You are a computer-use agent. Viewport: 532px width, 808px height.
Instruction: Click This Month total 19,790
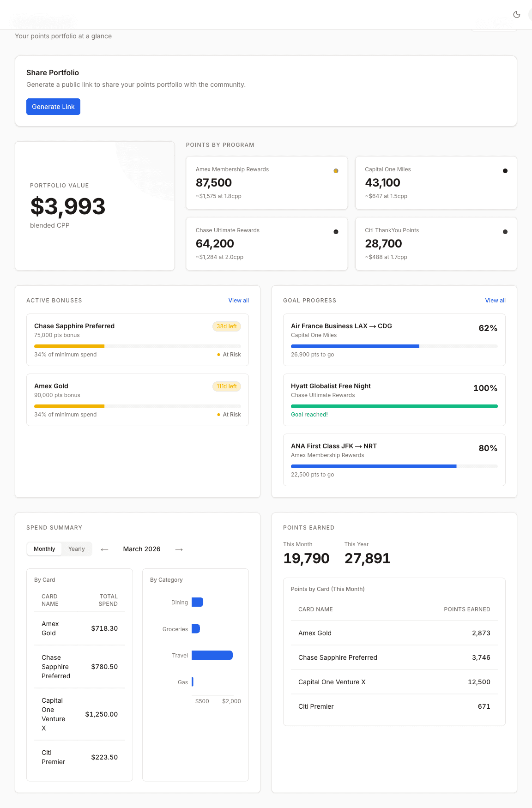(x=306, y=559)
